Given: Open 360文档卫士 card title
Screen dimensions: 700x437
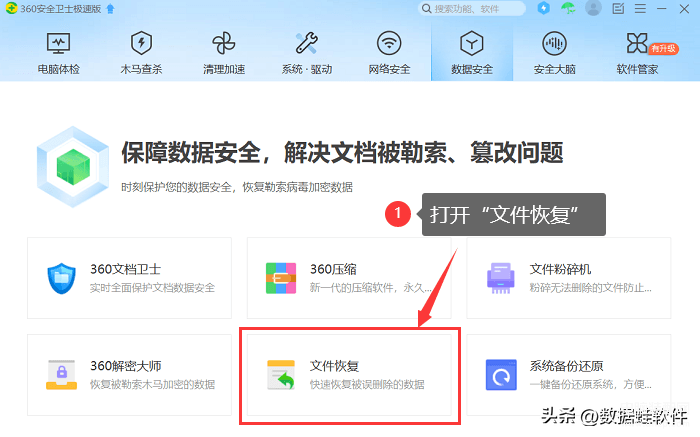Looking at the screenshot, I should coord(125,269).
